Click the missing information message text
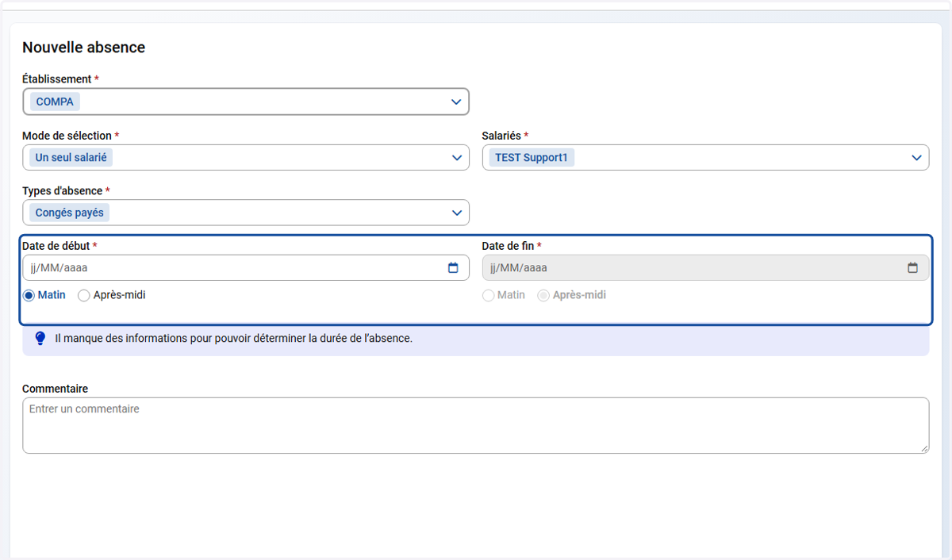The height and width of the screenshot is (560, 952). point(233,339)
